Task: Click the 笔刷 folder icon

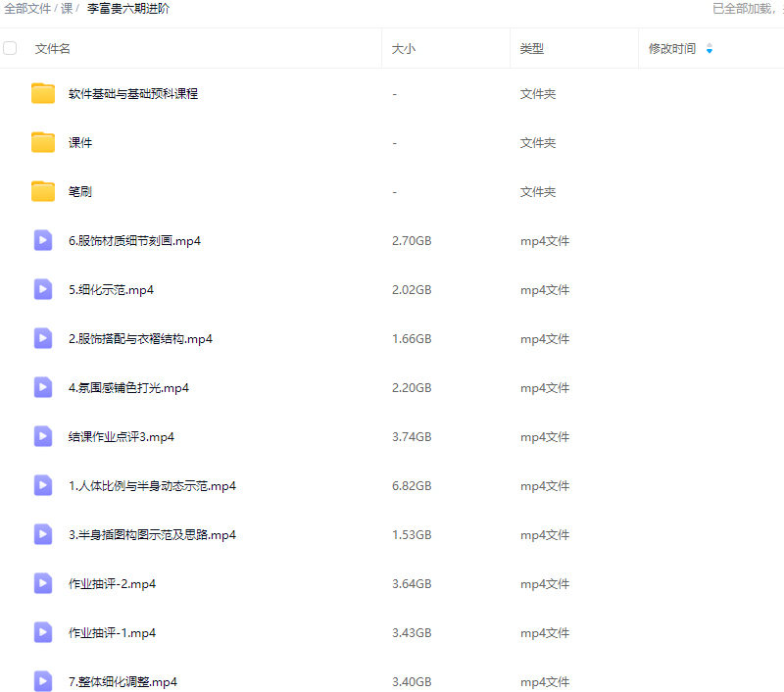Action: coord(43,192)
